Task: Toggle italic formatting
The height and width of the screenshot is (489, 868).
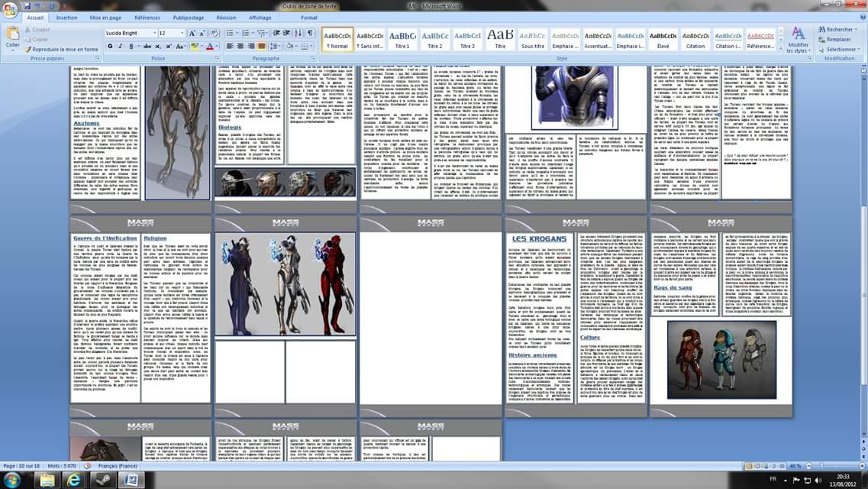Action: 121,47
